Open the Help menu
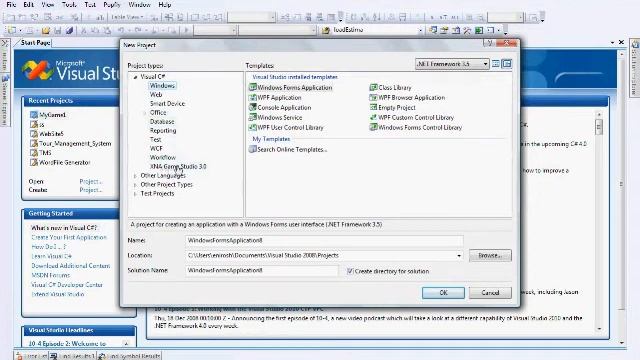The height and width of the screenshot is (360, 640). tap(164, 4)
